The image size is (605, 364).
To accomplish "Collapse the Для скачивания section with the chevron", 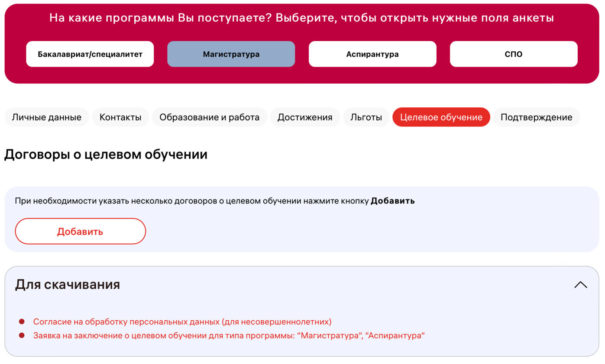I will (580, 284).
